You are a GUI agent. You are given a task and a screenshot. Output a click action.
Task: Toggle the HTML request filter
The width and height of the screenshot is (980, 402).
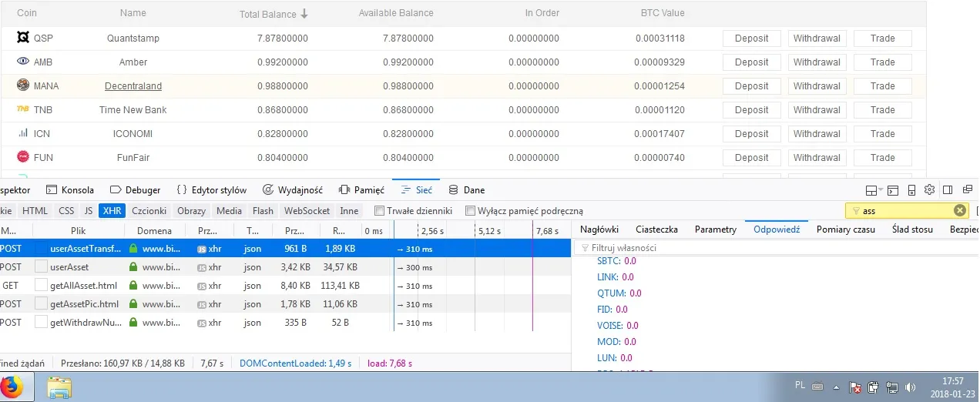click(35, 210)
